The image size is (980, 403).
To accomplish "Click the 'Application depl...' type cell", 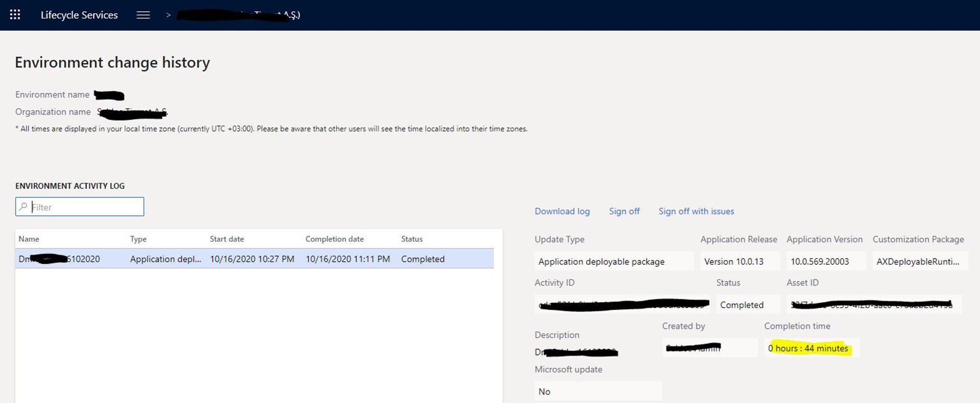I will click(x=166, y=259).
